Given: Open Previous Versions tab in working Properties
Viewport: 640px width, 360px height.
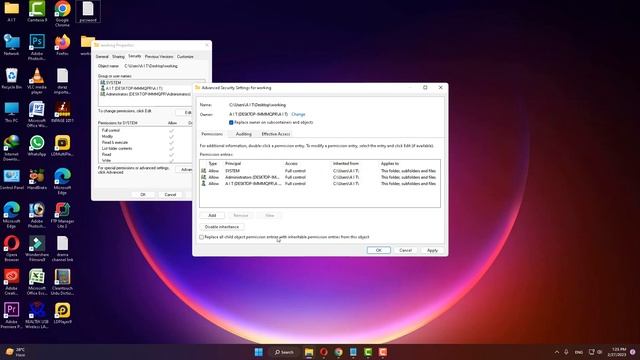Looking at the screenshot, I should click(x=159, y=57).
